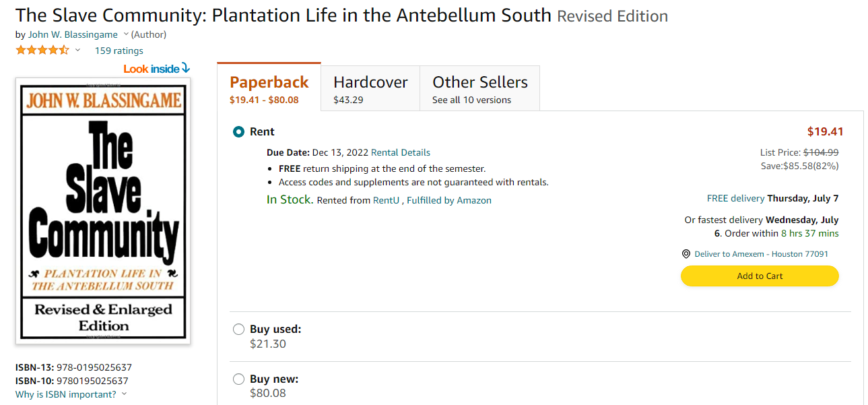The width and height of the screenshot is (868, 405).
Task: Expand the author name dropdown chevron
Action: [x=125, y=34]
